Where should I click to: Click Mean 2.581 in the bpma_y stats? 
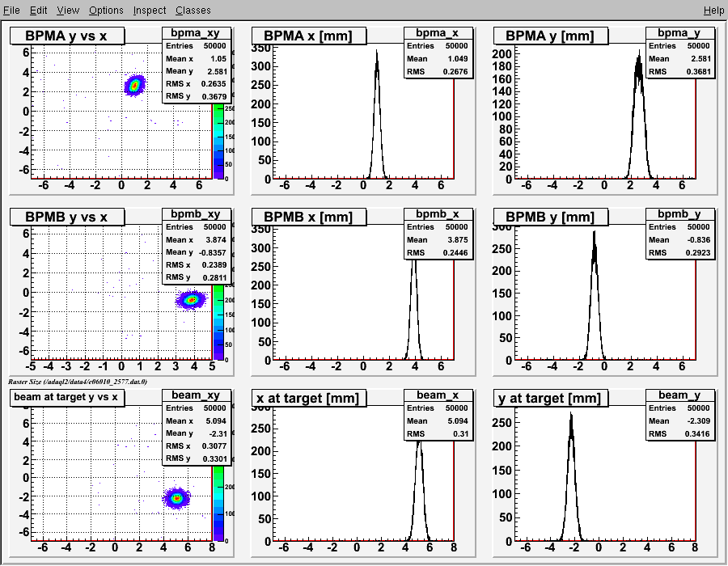tap(679, 59)
